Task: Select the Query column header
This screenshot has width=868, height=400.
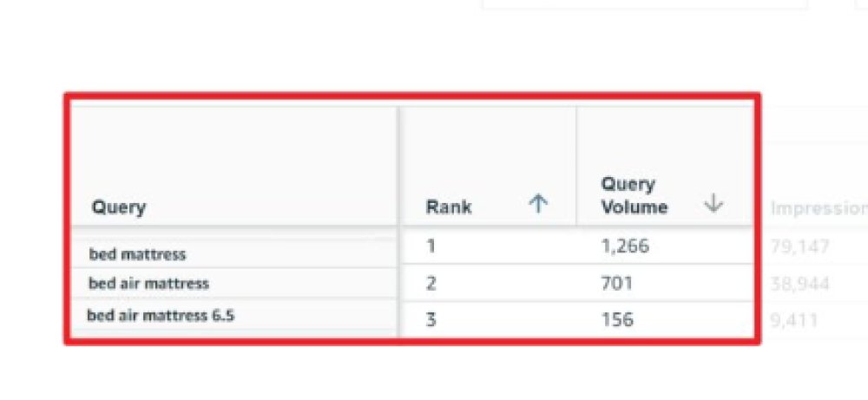Action: pyautogui.click(x=118, y=207)
